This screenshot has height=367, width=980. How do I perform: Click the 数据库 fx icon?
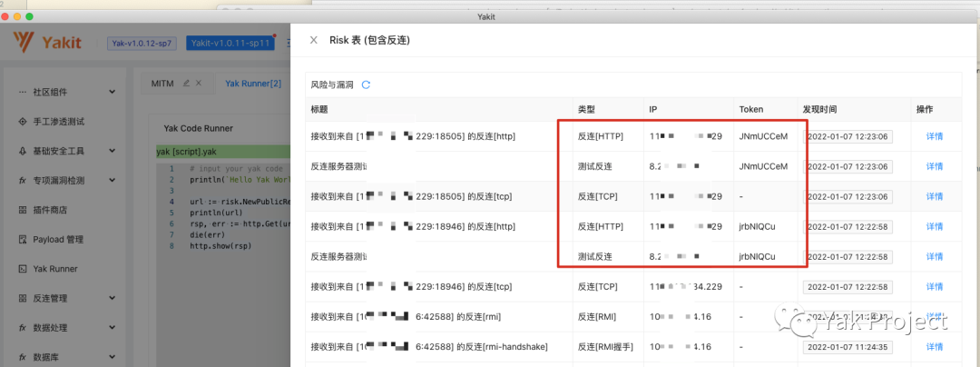pyautogui.click(x=23, y=357)
